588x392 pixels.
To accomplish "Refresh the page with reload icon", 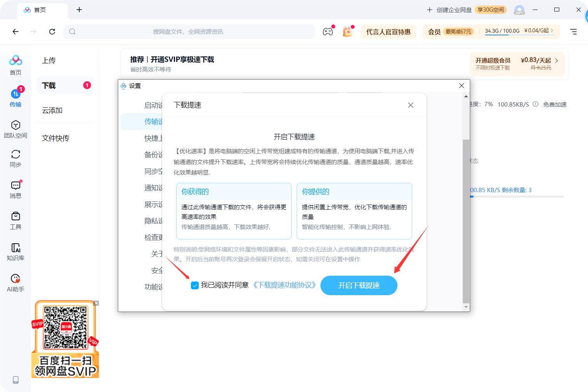I will 52,31.
